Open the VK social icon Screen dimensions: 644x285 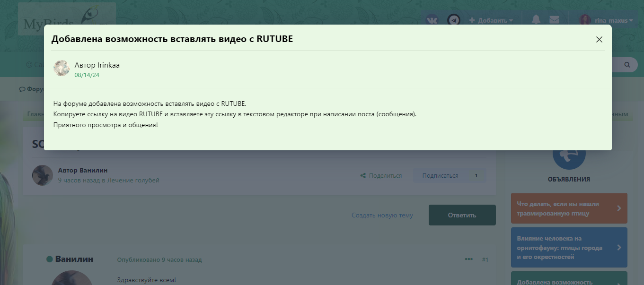point(432,20)
